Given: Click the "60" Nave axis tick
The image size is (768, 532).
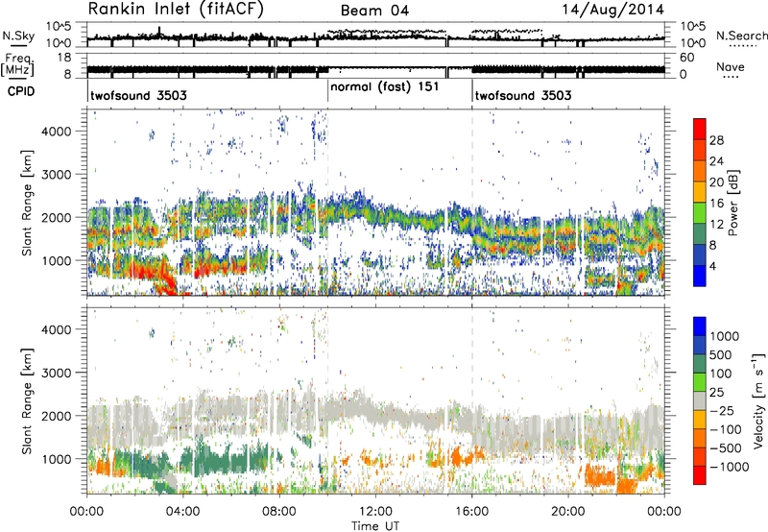Looking at the screenshot, I should (x=686, y=58).
